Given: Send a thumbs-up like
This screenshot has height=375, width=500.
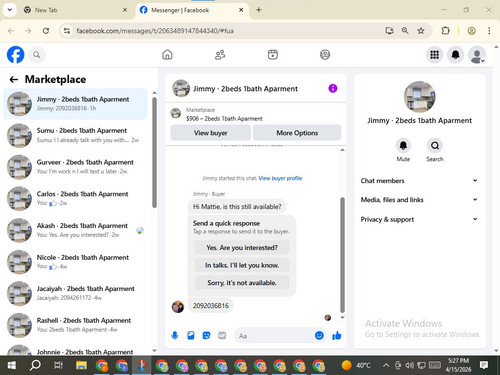Looking at the screenshot, I should (337, 335).
